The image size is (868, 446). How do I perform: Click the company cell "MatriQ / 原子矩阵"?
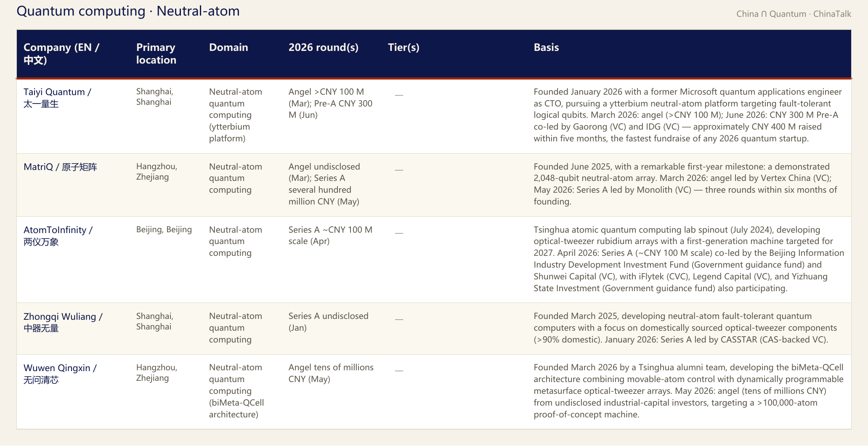(x=60, y=167)
